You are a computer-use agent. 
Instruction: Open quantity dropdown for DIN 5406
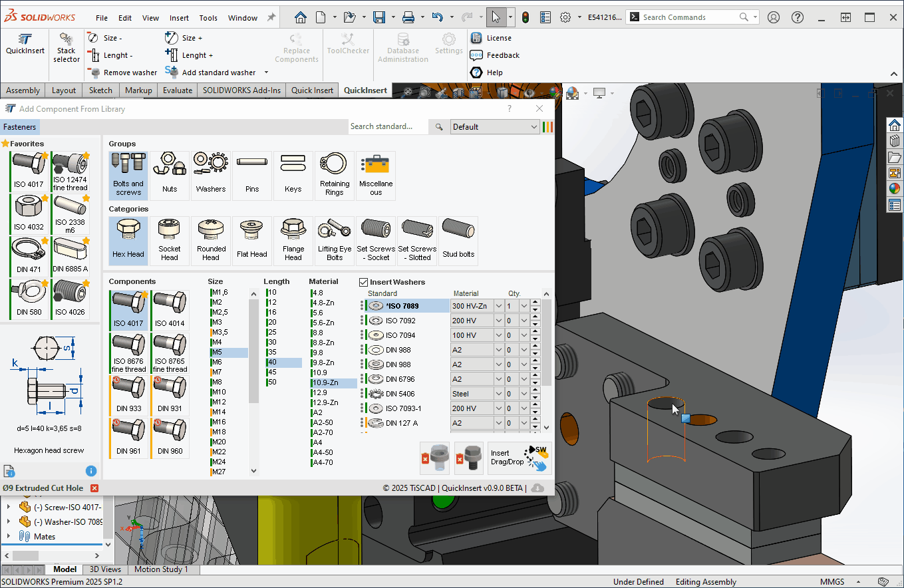click(x=525, y=394)
